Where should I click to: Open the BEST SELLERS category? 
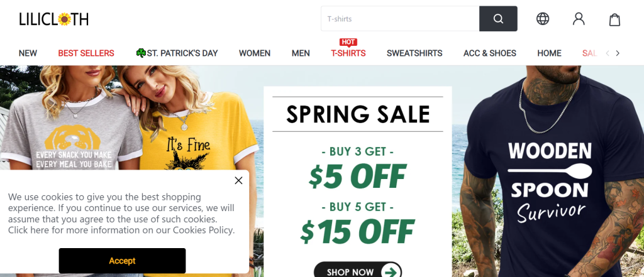click(x=86, y=53)
